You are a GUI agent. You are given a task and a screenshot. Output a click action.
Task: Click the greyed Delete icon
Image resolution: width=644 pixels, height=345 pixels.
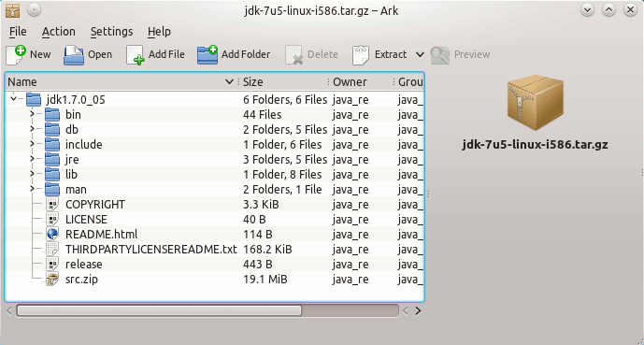click(294, 54)
